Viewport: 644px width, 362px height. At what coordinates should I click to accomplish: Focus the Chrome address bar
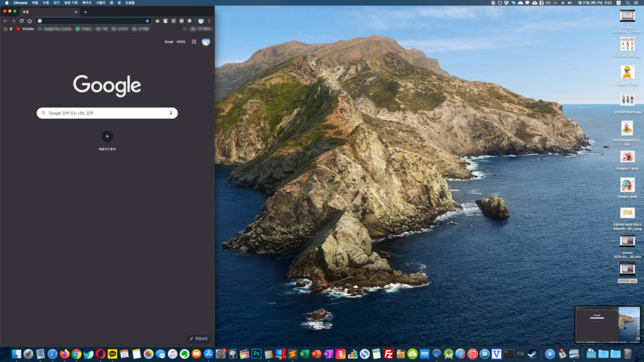pyautogui.click(x=94, y=21)
